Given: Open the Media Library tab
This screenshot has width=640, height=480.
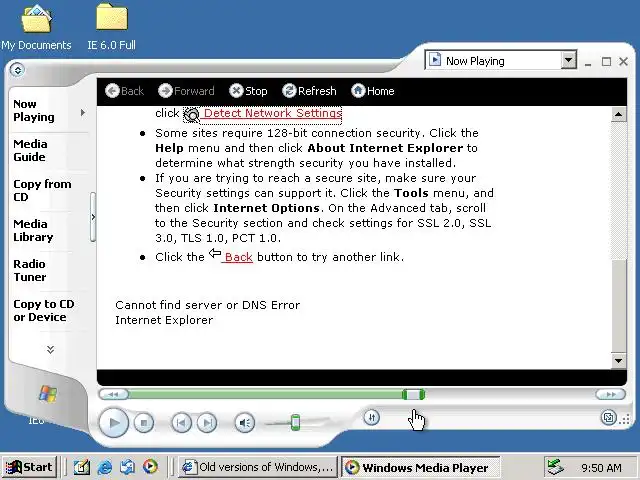Looking at the screenshot, I should 33,230.
